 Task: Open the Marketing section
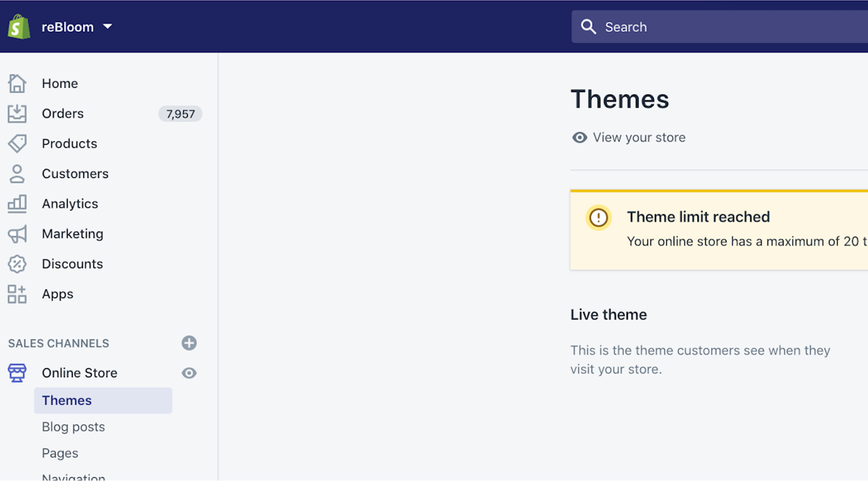click(x=72, y=234)
